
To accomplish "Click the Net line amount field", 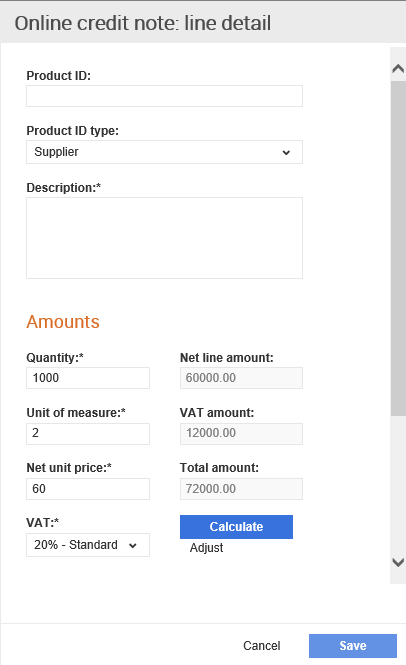I will (x=241, y=378).
